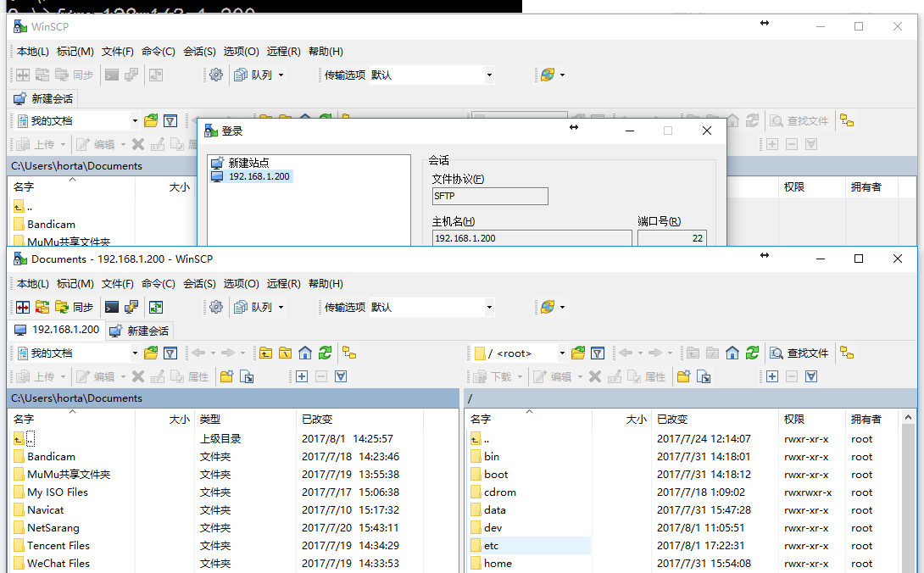Click active 查找文件 find files button
Screen dimensions: 924x573
point(799,353)
